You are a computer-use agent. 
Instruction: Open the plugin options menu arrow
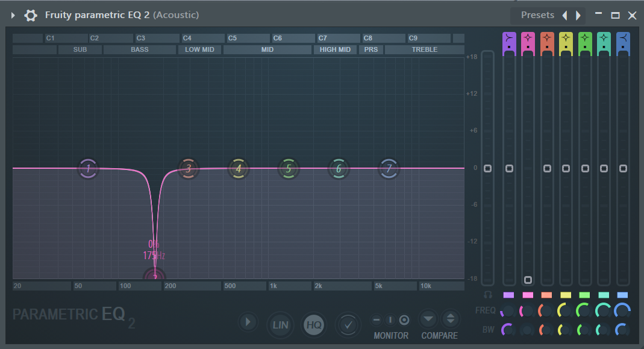[13, 15]
